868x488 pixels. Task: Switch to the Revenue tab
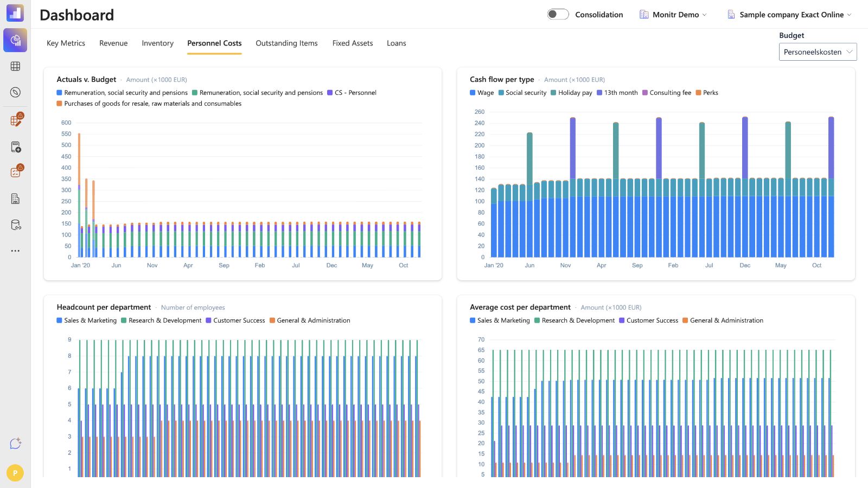coord(113,43)
